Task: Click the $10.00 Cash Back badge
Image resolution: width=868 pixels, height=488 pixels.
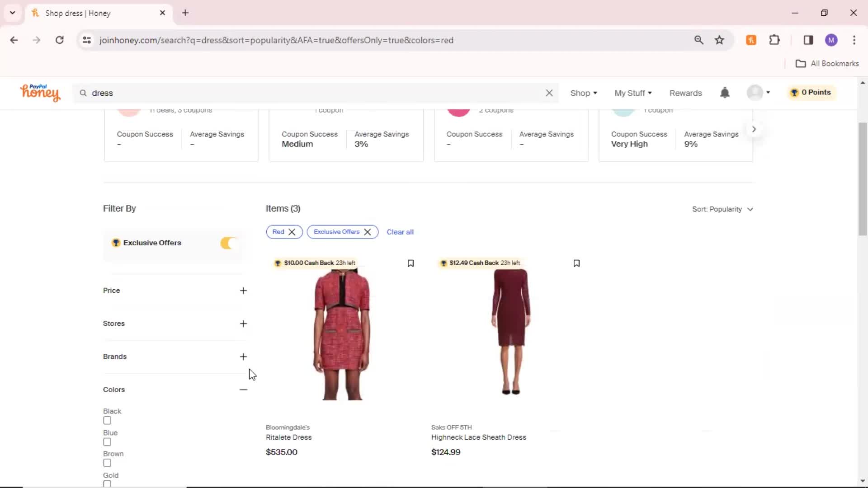Action: coord(315,263)
